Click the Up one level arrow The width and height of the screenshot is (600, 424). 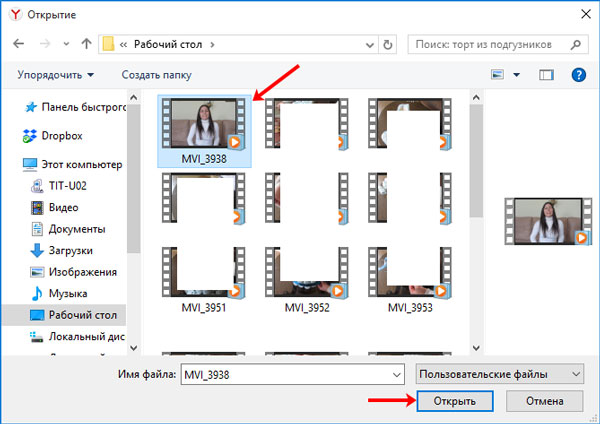click(86, 44)
